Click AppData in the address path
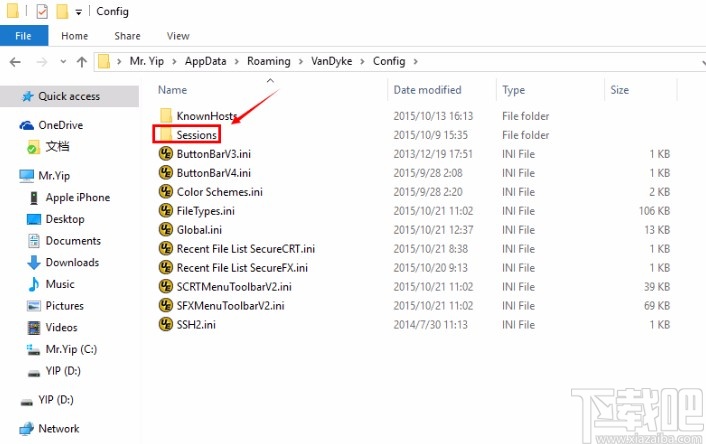Viewport: 706px width, 444px height. coord(205,61)
